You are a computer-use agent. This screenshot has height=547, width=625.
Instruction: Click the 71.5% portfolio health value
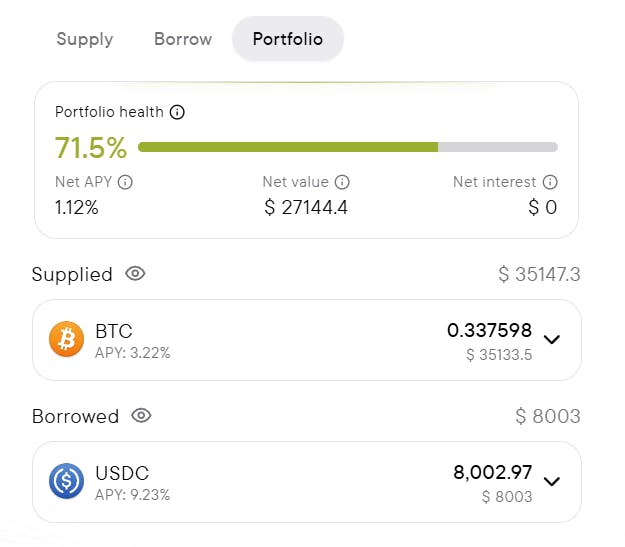pyautogui.click(x=91, y=148)
